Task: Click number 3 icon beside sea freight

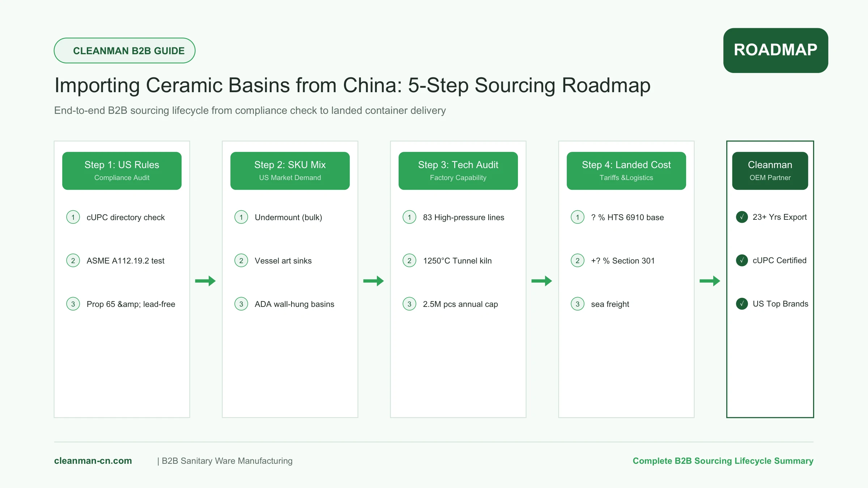Action: (x=578, y=304)
